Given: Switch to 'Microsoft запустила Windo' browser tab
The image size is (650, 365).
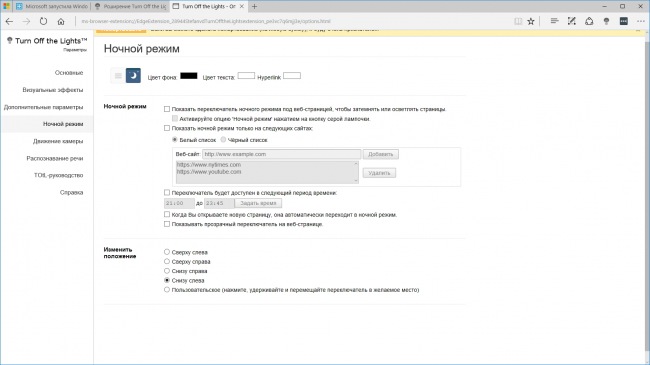Looking at the screenshot, I should click(51, 6).
